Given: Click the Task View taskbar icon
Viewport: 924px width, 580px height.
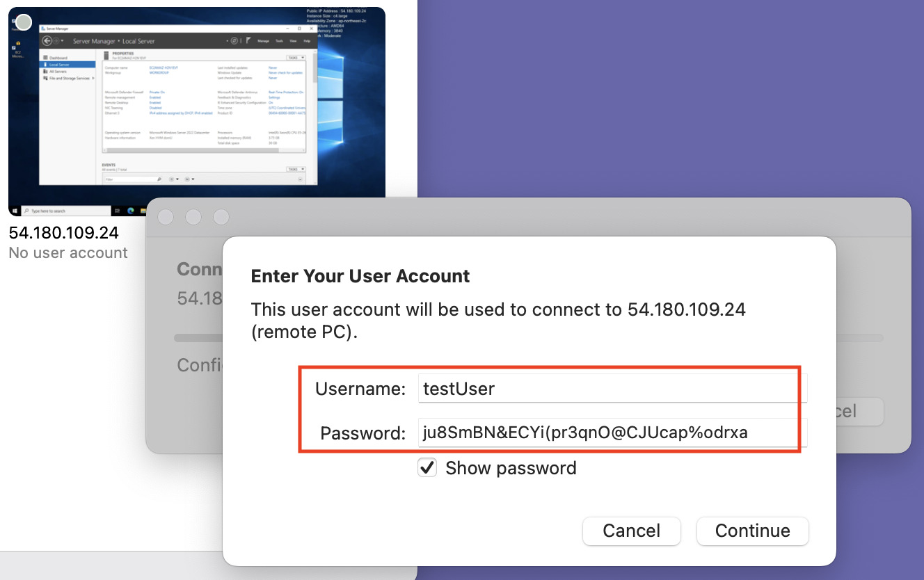Looking at the screenshot, I should click(117, 211).
